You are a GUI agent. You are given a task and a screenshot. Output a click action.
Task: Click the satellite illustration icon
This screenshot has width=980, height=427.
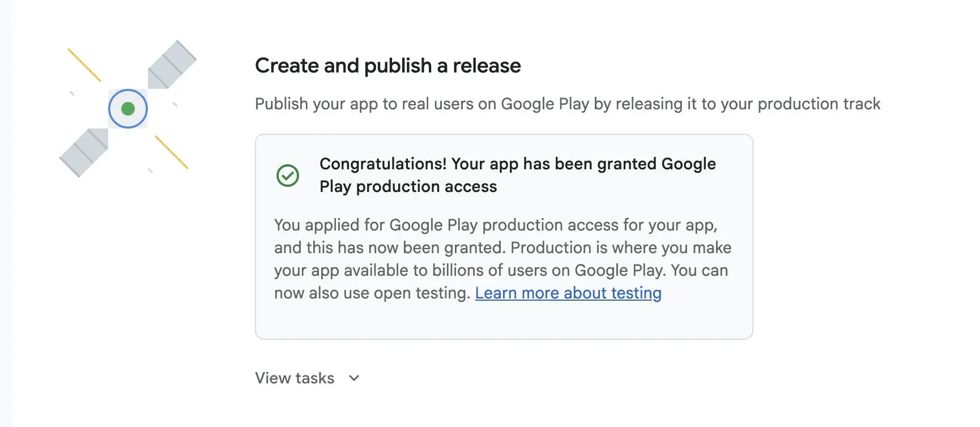pos(128,109)
